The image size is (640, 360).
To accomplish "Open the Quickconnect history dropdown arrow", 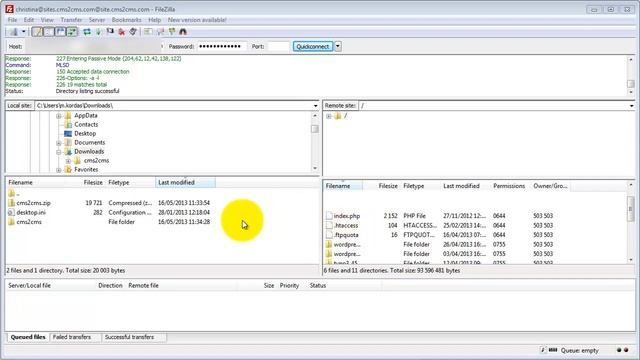I will 338,47.
